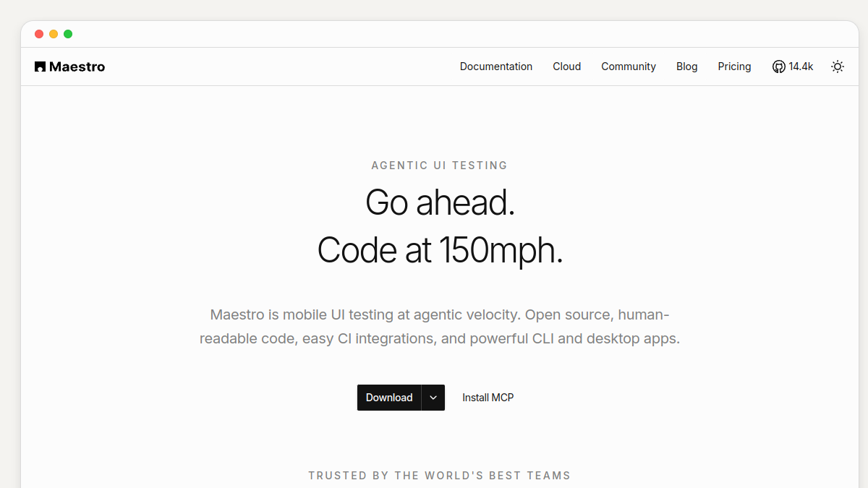Go to the Community page
Image resolution: width=868 pixels, height=488 pixels.
629,67
